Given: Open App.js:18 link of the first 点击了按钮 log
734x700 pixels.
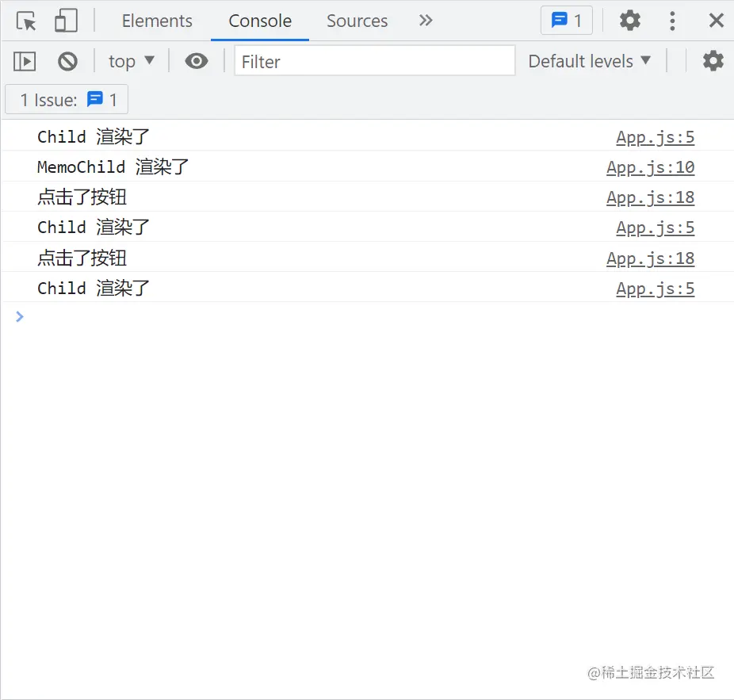Looking at the screenshot, I should click(x=650, y=197).
